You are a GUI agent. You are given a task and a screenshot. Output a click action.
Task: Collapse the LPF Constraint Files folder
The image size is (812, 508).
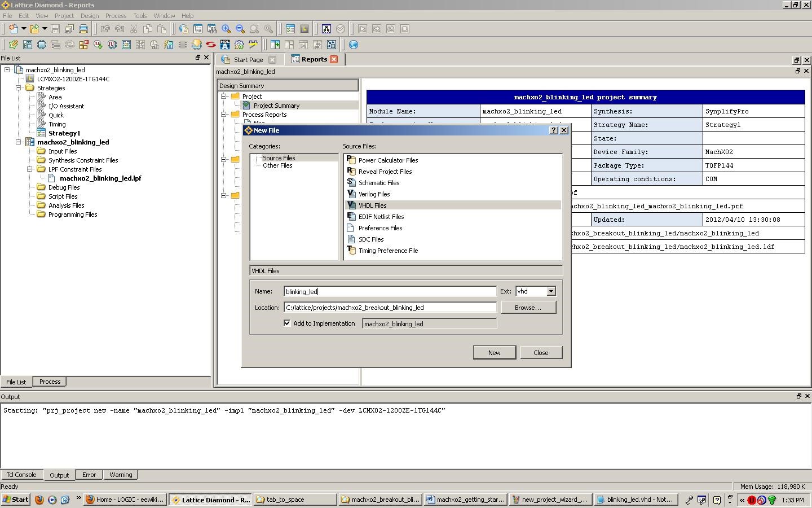pos(30,169)
